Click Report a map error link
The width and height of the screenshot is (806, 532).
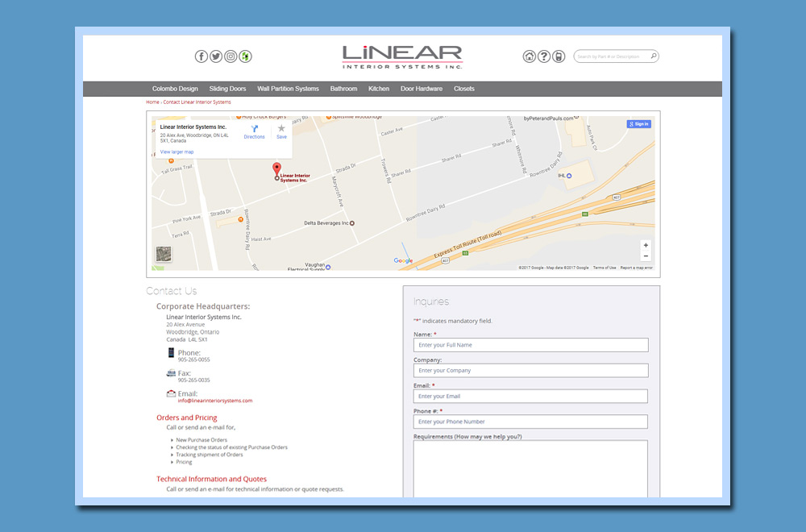pos(637,268)
